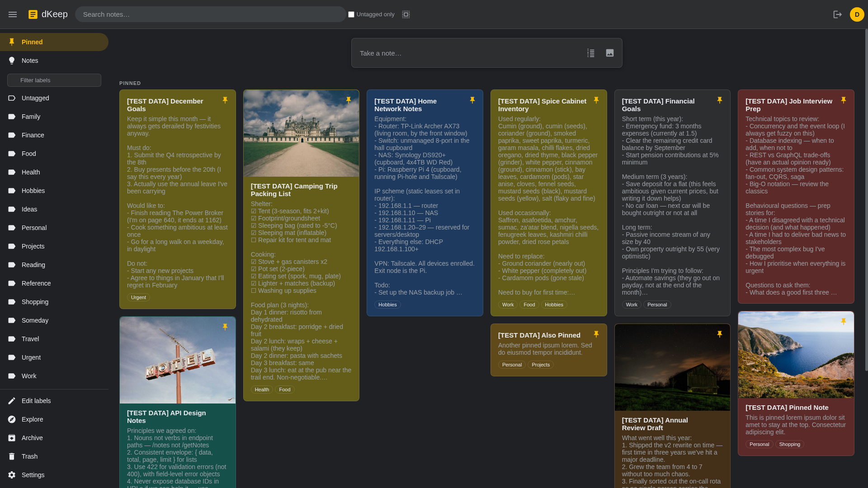Image resolution: width=868 pixels, height=488 pixels.
Task: Open Settings via the gear icon
Action: [33, 475]
